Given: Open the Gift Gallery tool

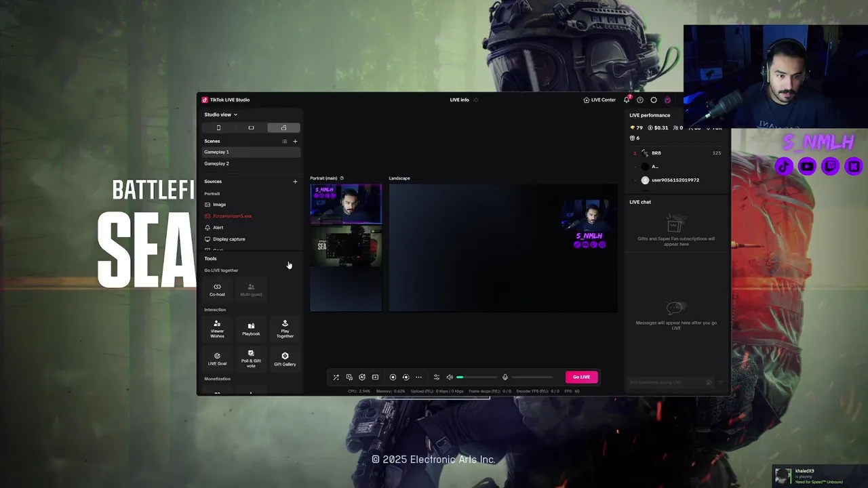Looking at the screenshot, I should pos(285,359).
